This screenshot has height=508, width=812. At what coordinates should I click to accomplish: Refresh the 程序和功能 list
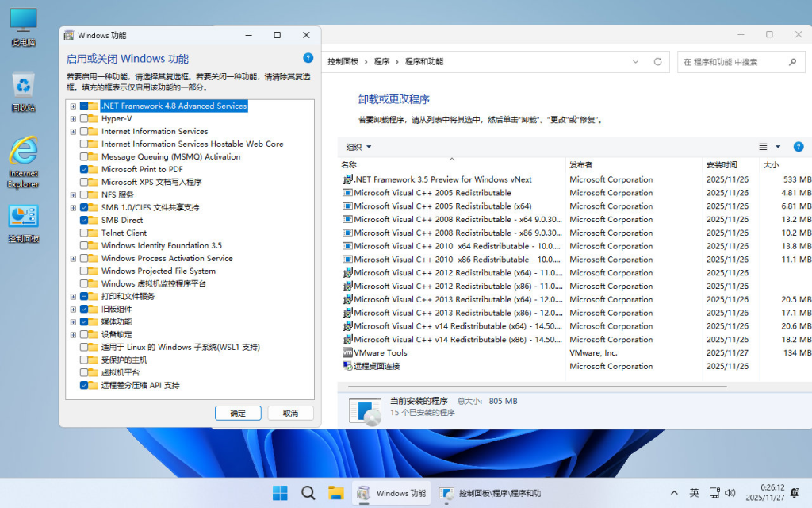[x=657, y=61]
